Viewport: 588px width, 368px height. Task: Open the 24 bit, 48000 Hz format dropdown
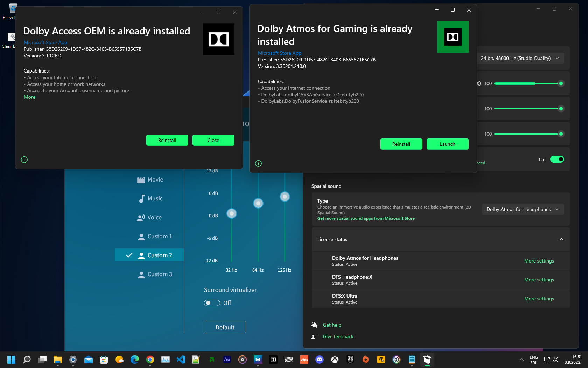520,58
